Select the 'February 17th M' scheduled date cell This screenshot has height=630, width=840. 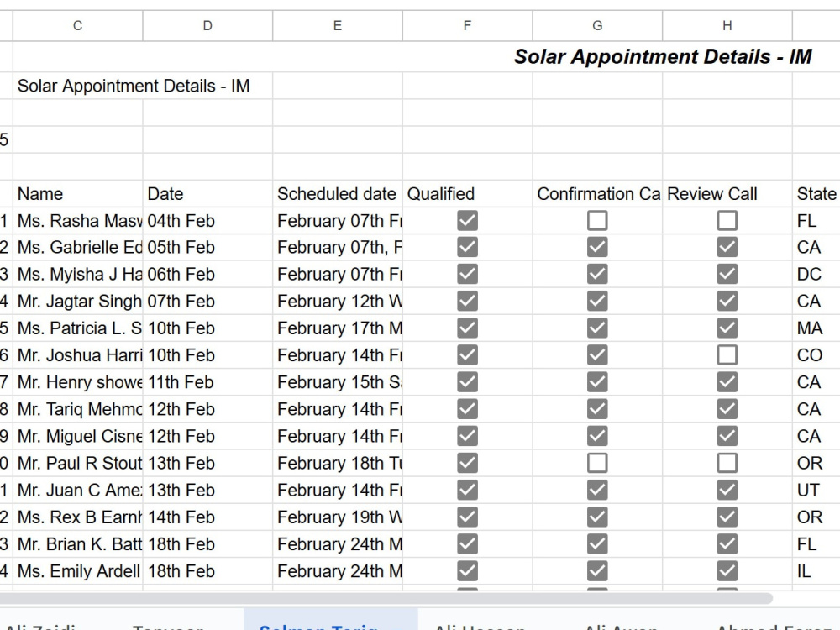tap(338, 328)
